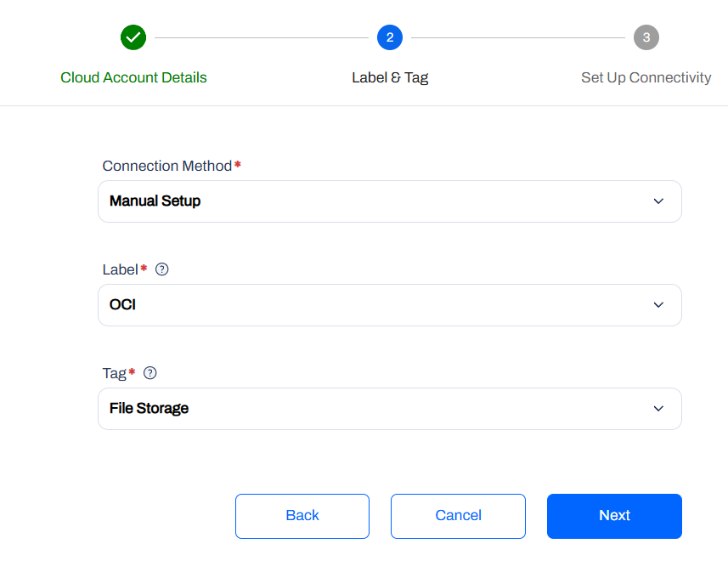This screenshot has width=728, height=572.
Task: Click the blue step 2 circle
Action: 390,37
